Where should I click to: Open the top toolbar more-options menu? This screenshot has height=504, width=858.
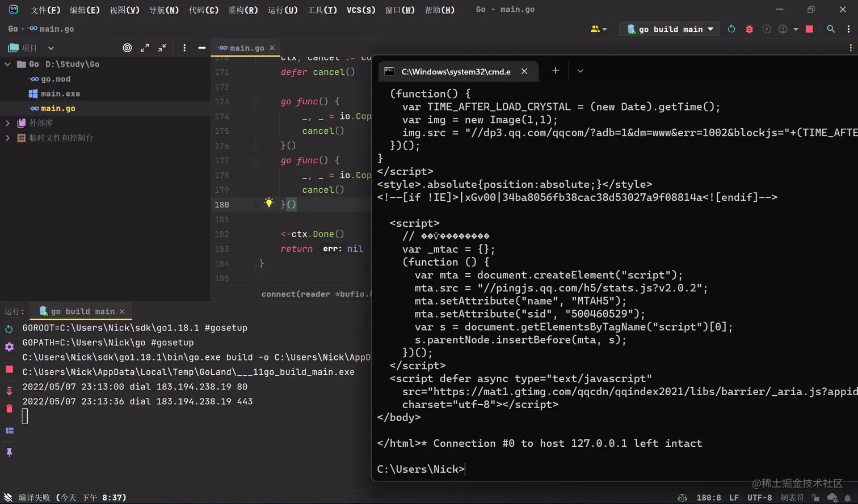point(849,29)
